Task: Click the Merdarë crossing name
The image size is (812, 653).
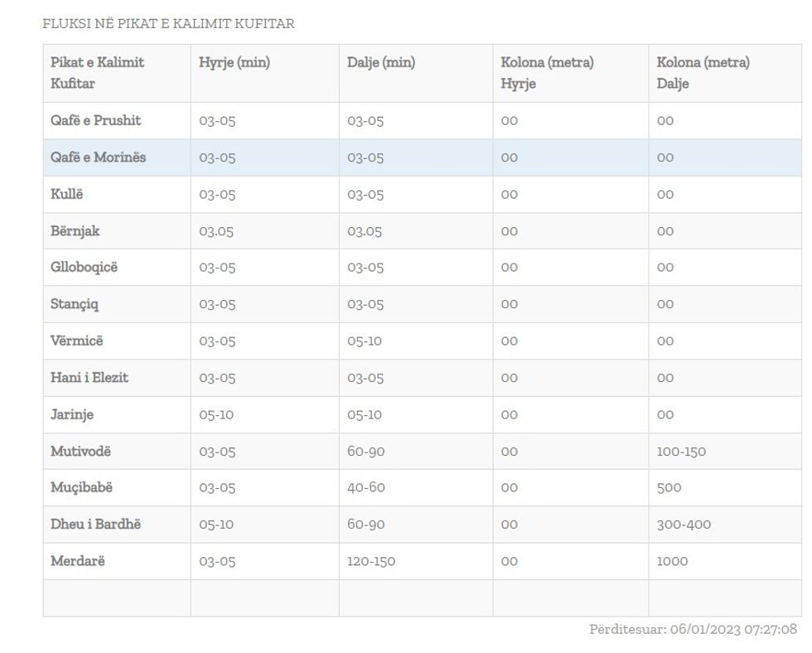Action: [78, 561]
